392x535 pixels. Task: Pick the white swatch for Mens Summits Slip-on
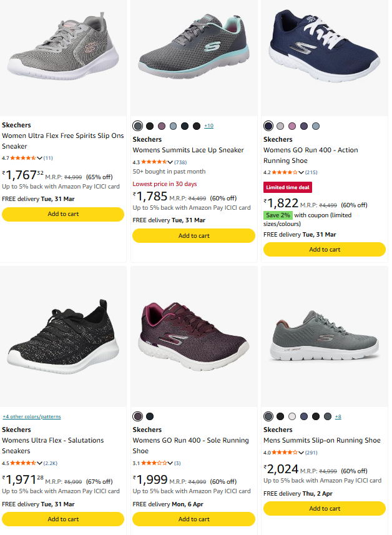click(x=292, y=416)
